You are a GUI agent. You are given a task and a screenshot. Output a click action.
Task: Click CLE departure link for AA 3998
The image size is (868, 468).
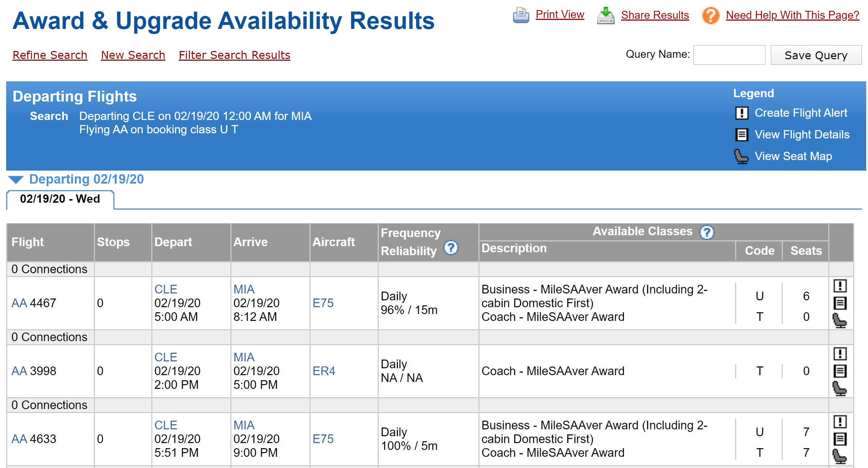coord(166,357)
